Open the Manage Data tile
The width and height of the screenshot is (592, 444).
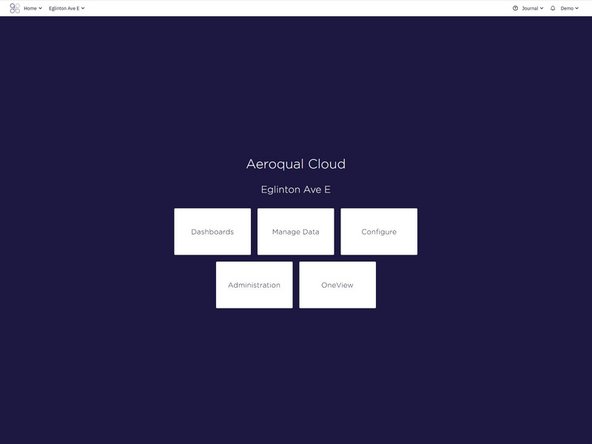(x=296, y=231)
